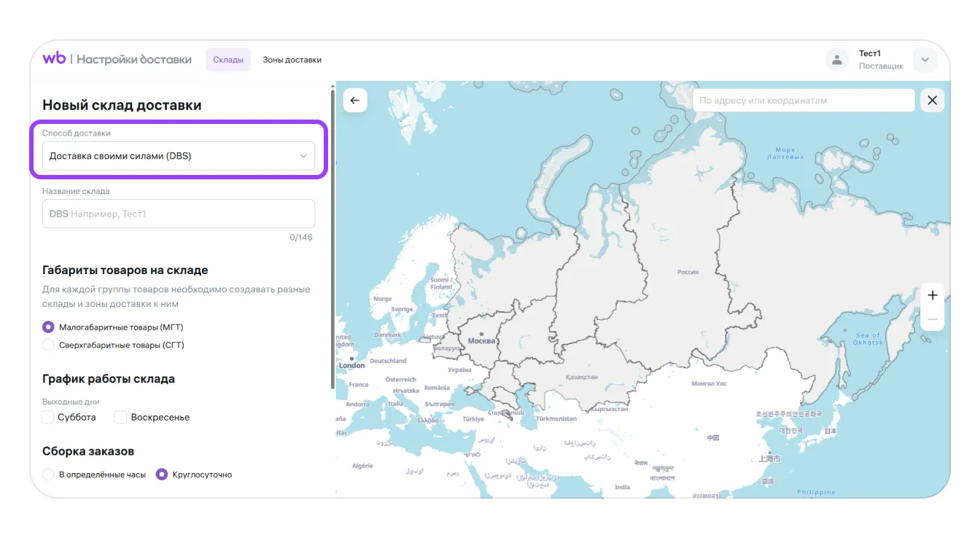Choose В определённые часы assembly option

click(49, 475)
